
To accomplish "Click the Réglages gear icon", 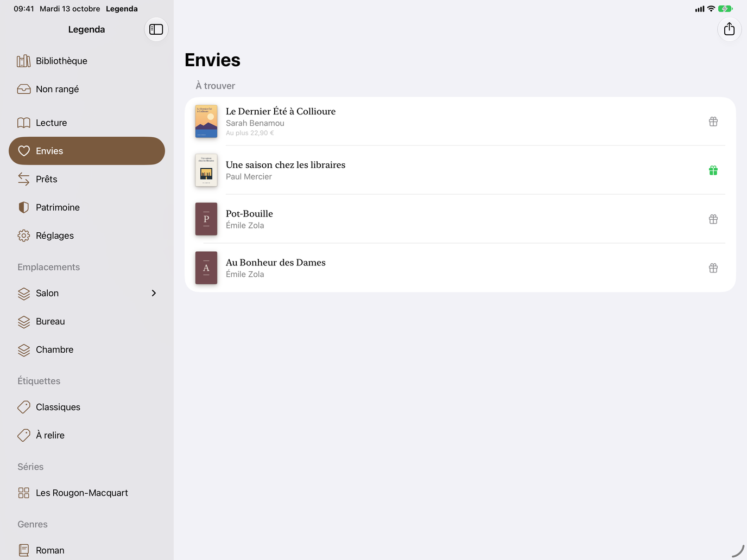I will tap(24, 236).
